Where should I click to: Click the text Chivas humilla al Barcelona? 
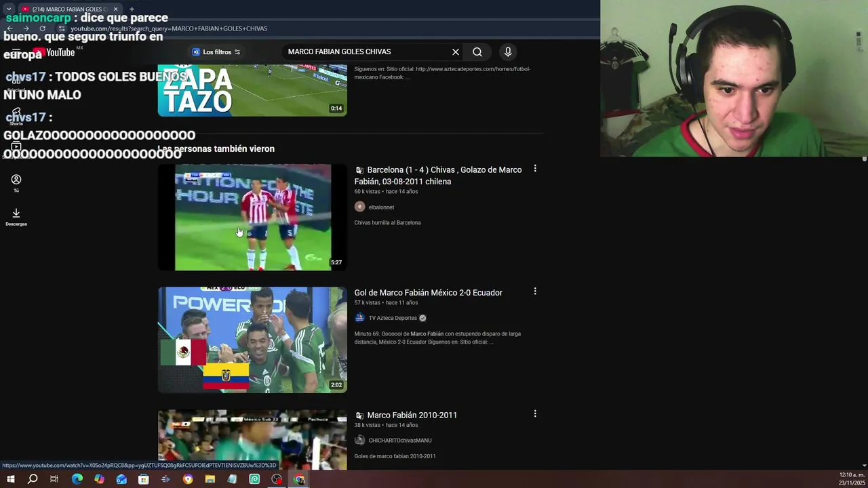[387, 222]
